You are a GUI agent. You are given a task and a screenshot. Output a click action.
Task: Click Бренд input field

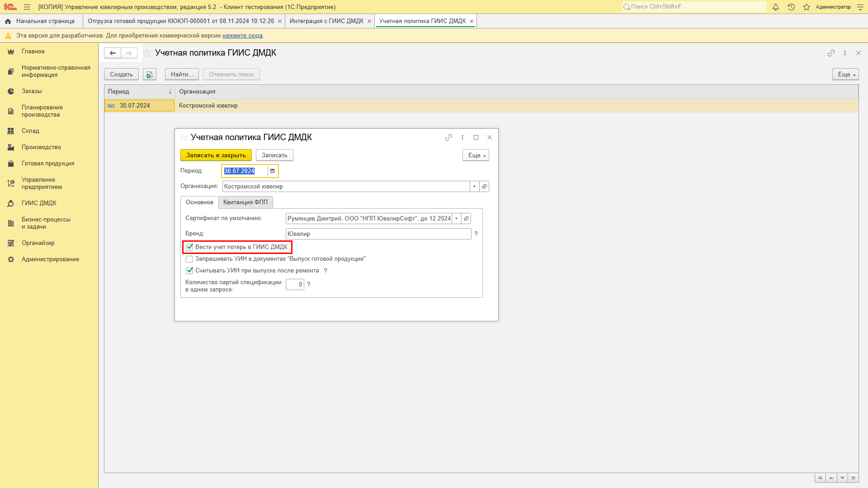[378, 234]
